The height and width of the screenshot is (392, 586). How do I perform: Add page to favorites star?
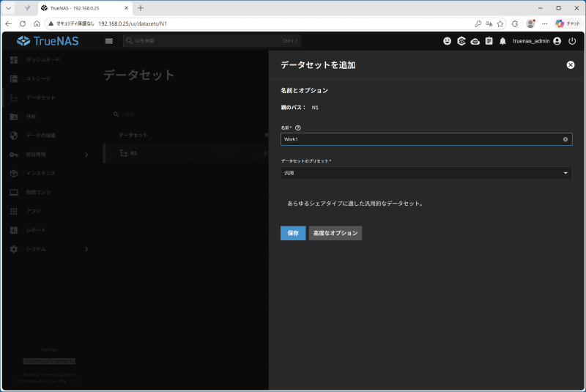click(x=500, y=23)
